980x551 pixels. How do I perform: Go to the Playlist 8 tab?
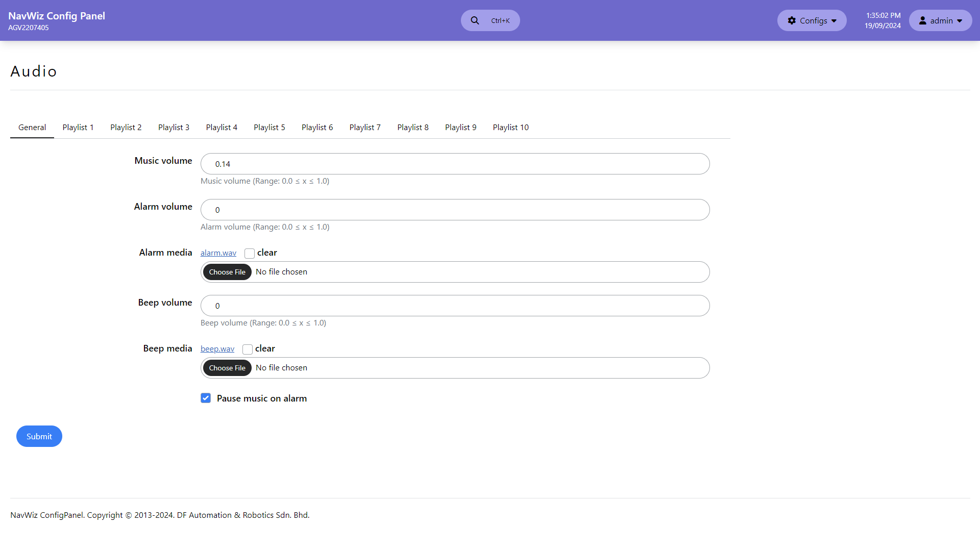tap(413, 127)
